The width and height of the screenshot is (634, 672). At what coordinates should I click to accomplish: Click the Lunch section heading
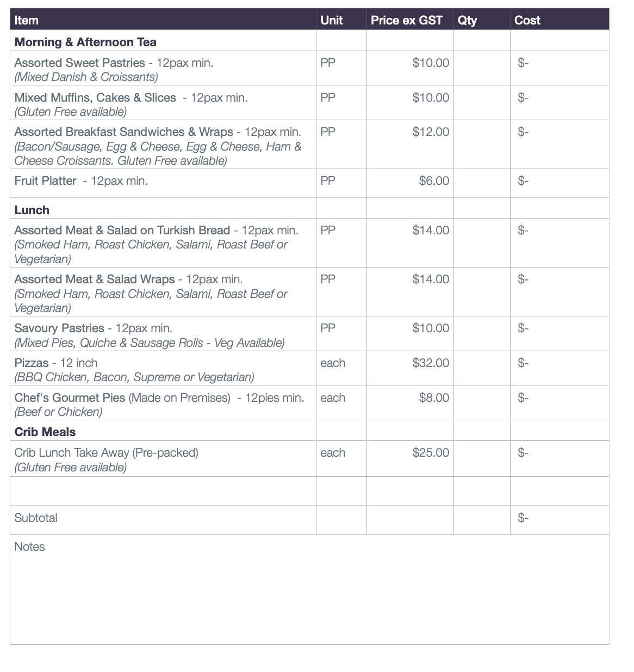click(x=32, y=210)
